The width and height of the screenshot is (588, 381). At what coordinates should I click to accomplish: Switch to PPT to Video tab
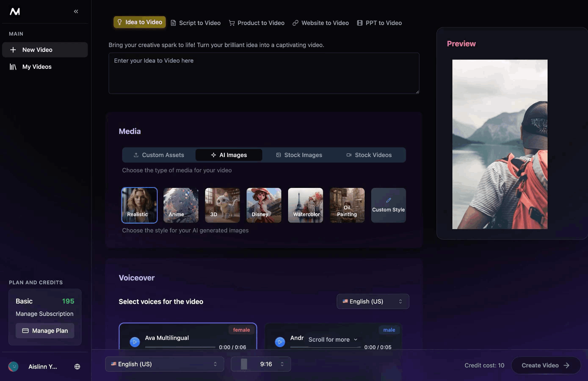click(379, 23)
